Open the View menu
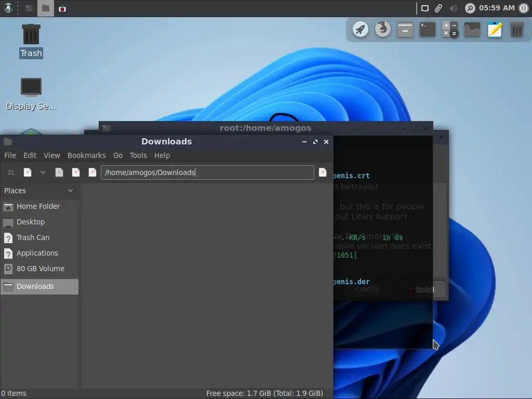Viewport: 532px width, 399px height. coord(51,155)
